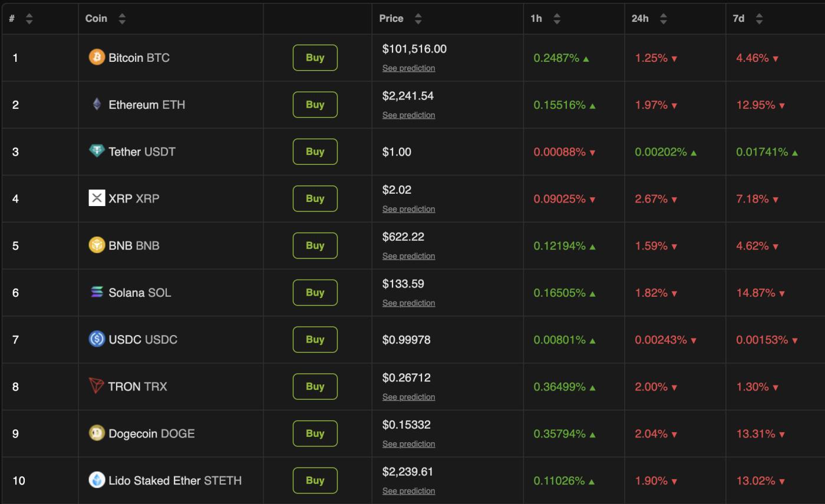Click the Bitcoin coin logo icon

point(97,57)
